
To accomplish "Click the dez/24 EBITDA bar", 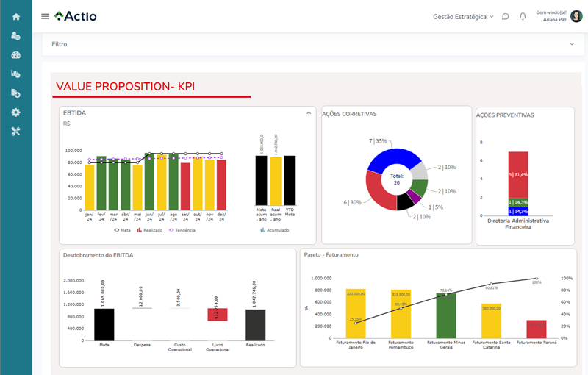I will [x=222, y=185].
